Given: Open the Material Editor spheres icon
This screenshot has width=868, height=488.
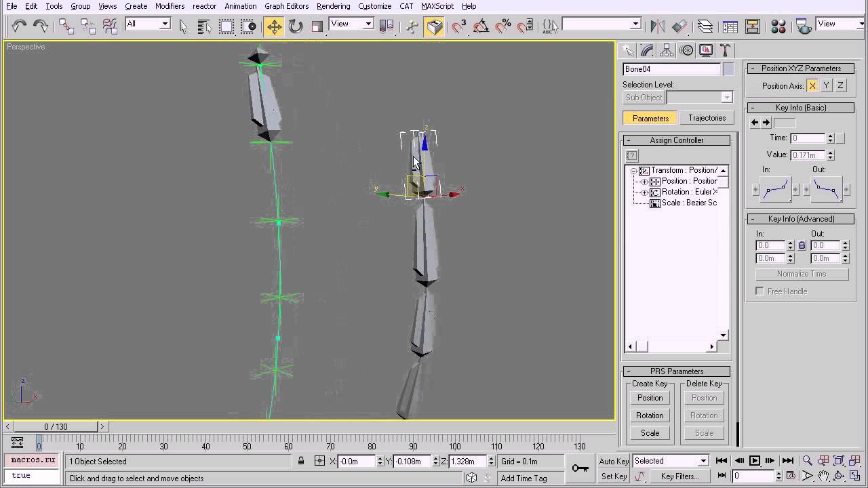Looking at the screenshot, I should coord(778,26).
